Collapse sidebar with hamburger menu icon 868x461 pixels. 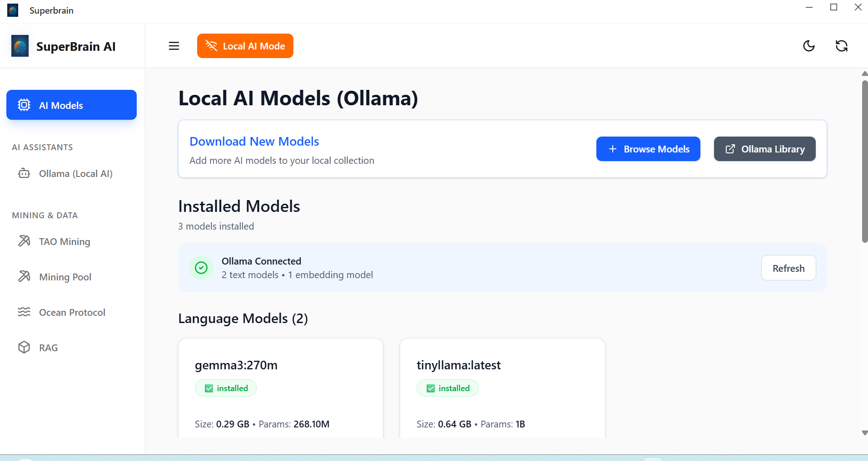click(174, 46)
